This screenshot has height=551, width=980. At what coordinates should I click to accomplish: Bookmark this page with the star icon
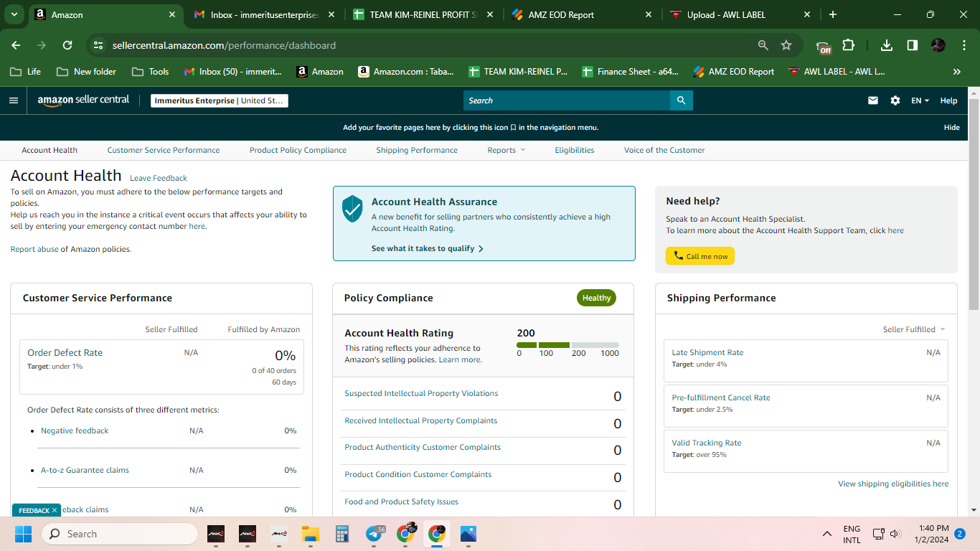(x=786, y=45)
